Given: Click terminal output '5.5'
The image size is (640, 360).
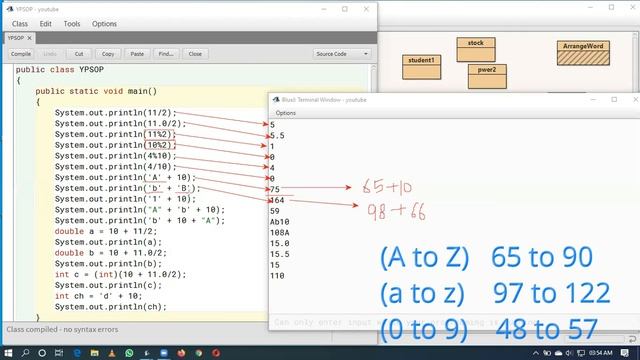Looking at the screenshot, I should pyautogui.click(x=278, y=136).
